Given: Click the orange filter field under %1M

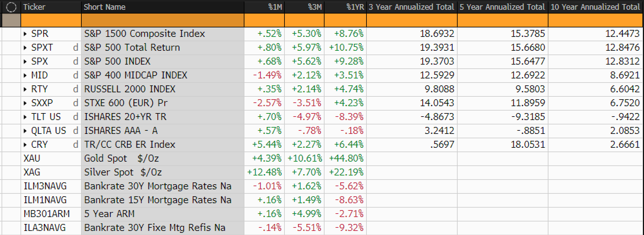Looking at the screenshot, I should click(264, 20).
